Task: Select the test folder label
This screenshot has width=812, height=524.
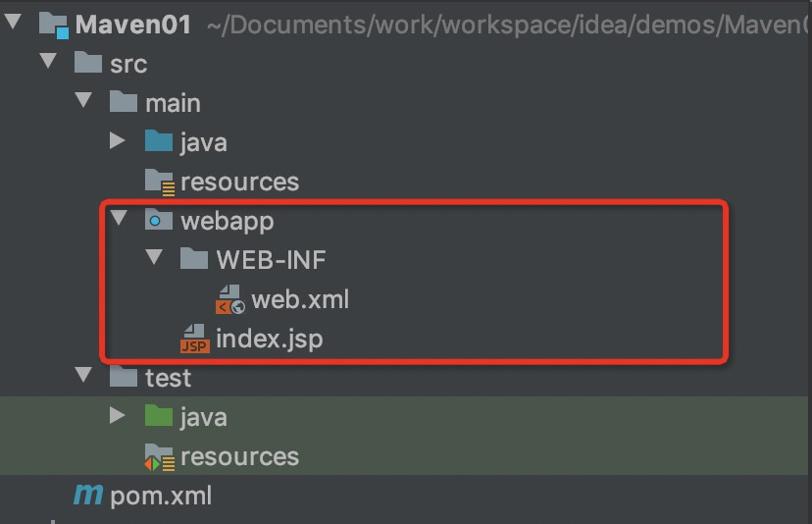Action: point(169,378)
